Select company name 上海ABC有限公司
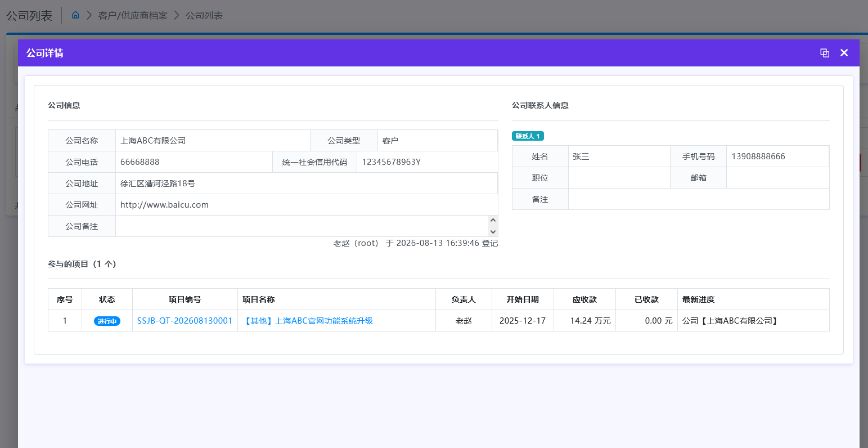 (153, 141)
